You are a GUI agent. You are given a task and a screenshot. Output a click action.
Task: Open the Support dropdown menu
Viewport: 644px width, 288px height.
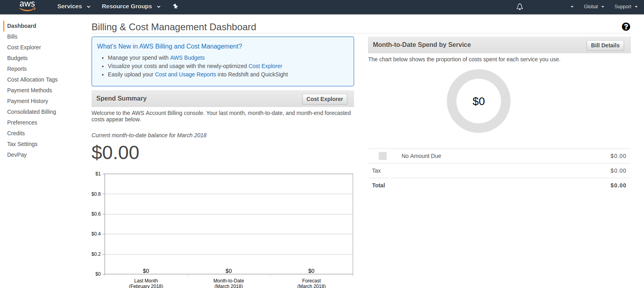pos(626,7)
